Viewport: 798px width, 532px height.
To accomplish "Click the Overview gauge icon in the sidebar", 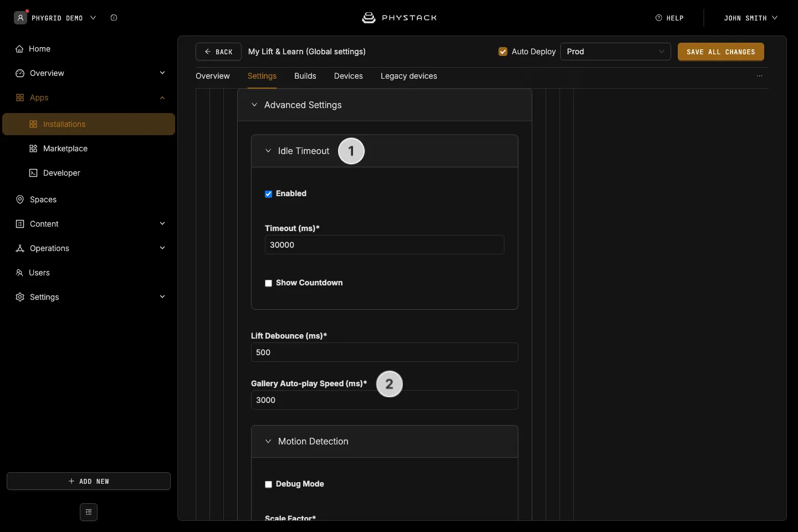I will 20,73.
